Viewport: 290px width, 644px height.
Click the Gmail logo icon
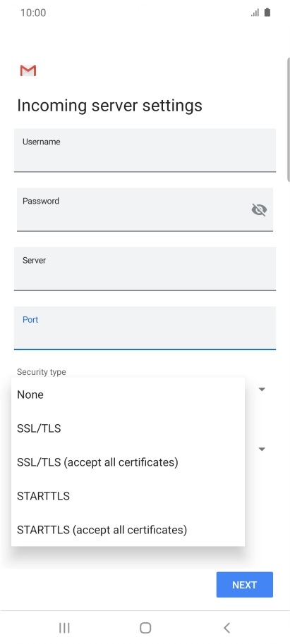click(28, 70)
